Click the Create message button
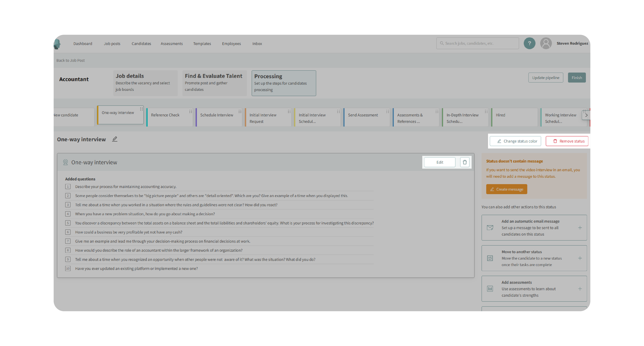This screenshot has height=346, width=644. point(507,189)
